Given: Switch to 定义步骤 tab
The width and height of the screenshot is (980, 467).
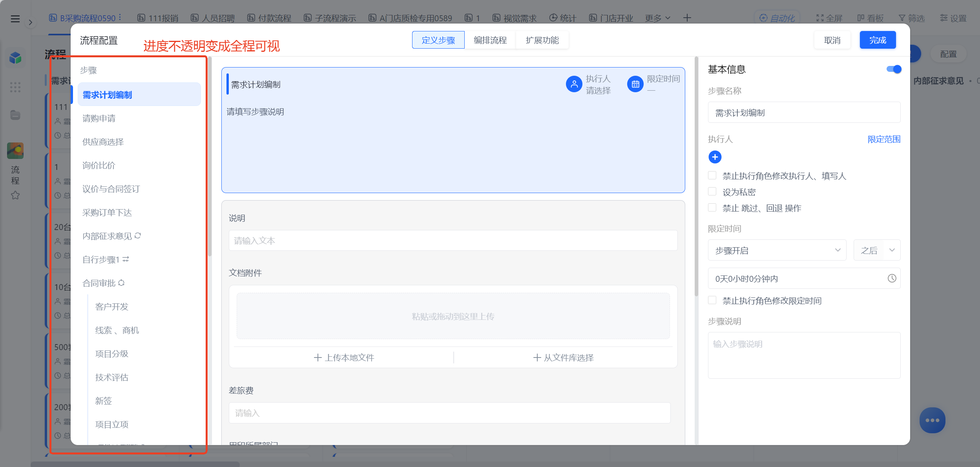Looking at the screenshot, I should 438,40.
